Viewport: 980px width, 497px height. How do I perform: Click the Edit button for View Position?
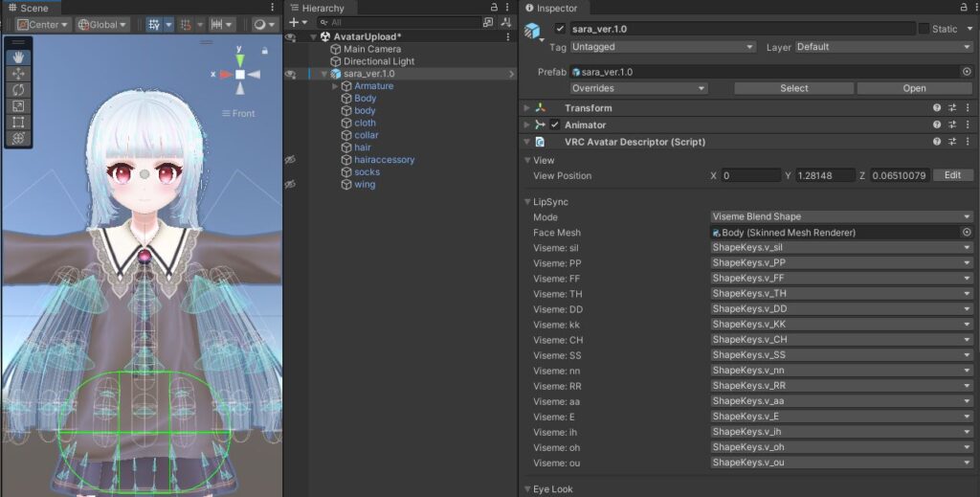(x=952, y=176)
